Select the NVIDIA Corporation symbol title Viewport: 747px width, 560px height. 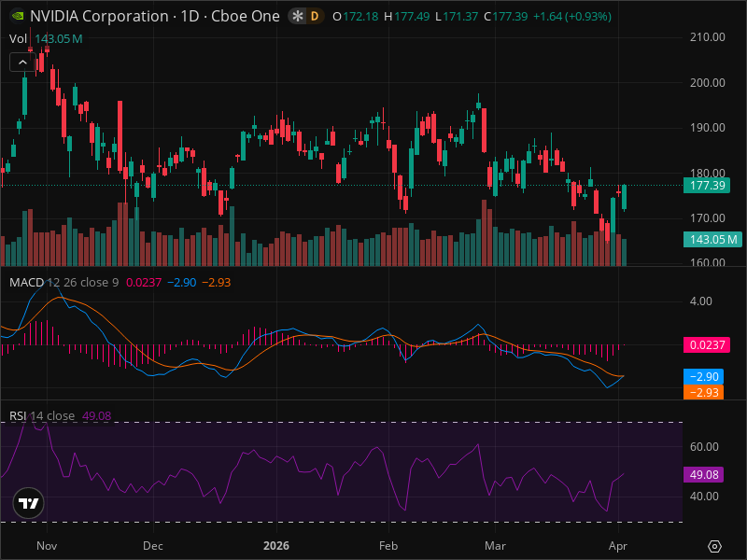click(x=155, y=16)
